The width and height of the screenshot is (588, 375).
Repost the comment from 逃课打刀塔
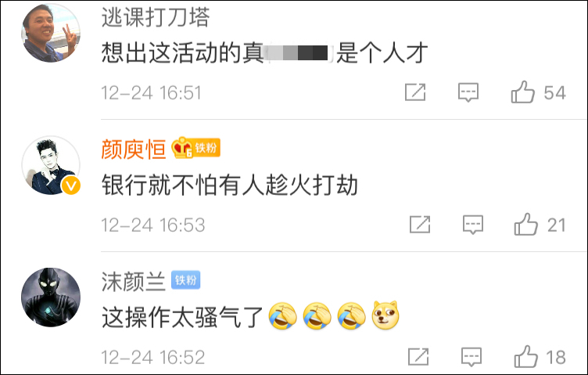(415, 92)
